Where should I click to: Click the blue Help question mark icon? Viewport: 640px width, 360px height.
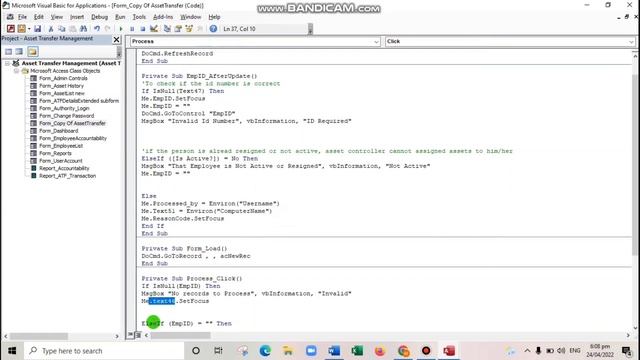point(213,29)
